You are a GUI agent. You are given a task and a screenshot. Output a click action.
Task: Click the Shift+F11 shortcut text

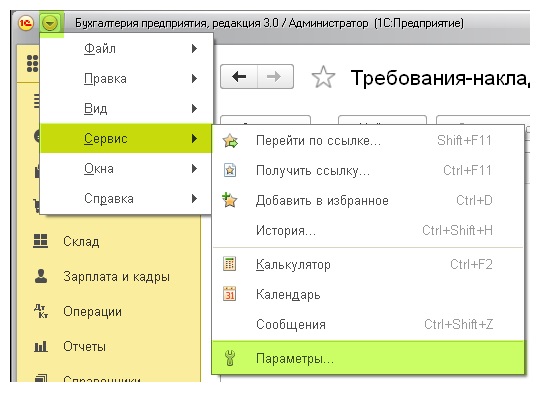pyautogui.click(x=464, y=140)
